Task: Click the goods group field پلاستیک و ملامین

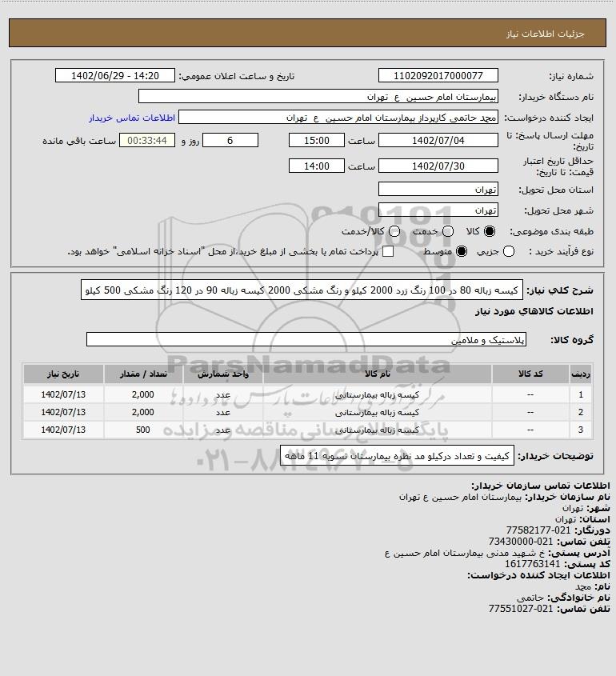Action: coord(306,340)
